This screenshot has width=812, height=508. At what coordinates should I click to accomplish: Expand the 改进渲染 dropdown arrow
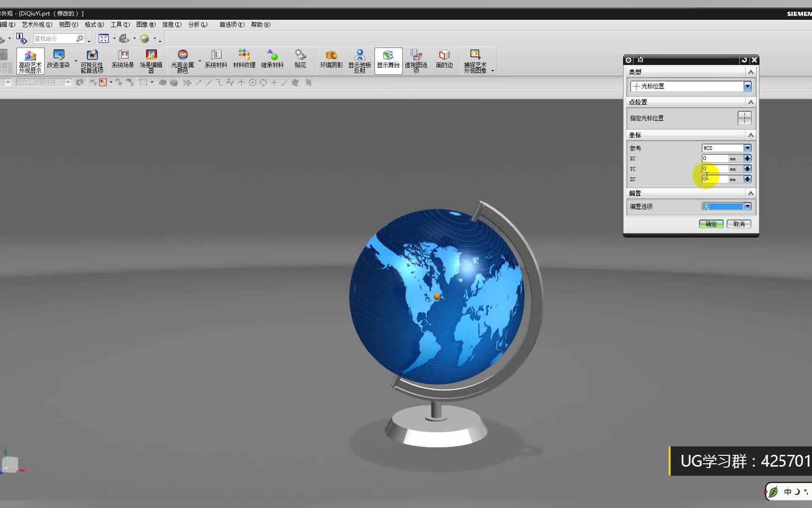(75, 61)
